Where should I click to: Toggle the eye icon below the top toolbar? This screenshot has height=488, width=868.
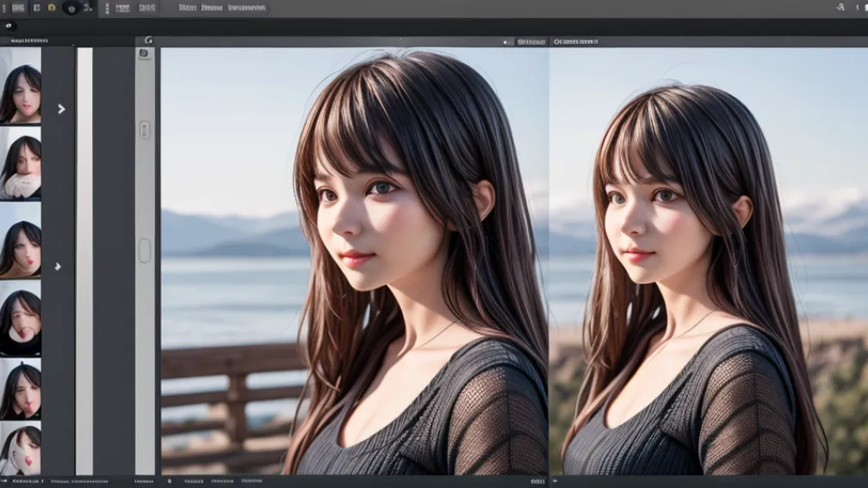pos(9,26)
